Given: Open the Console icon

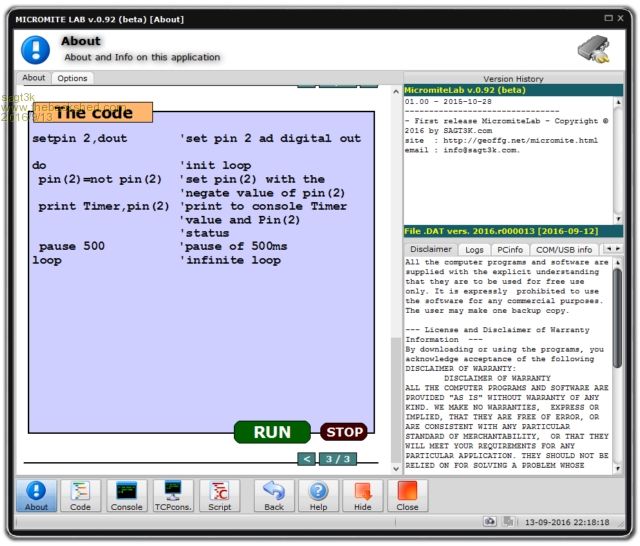Looking at the screenshot, I should point(126,496).
